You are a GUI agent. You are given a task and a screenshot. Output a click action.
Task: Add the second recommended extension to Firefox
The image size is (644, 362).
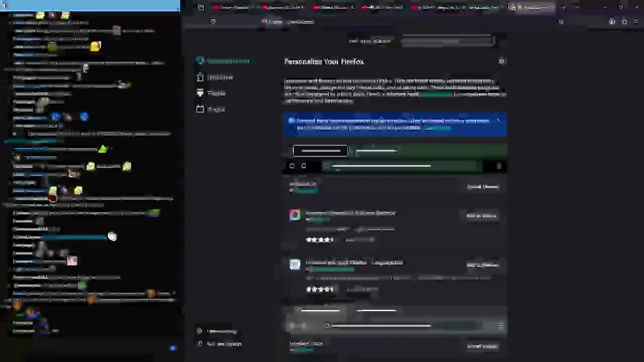[x=481, y=265]
